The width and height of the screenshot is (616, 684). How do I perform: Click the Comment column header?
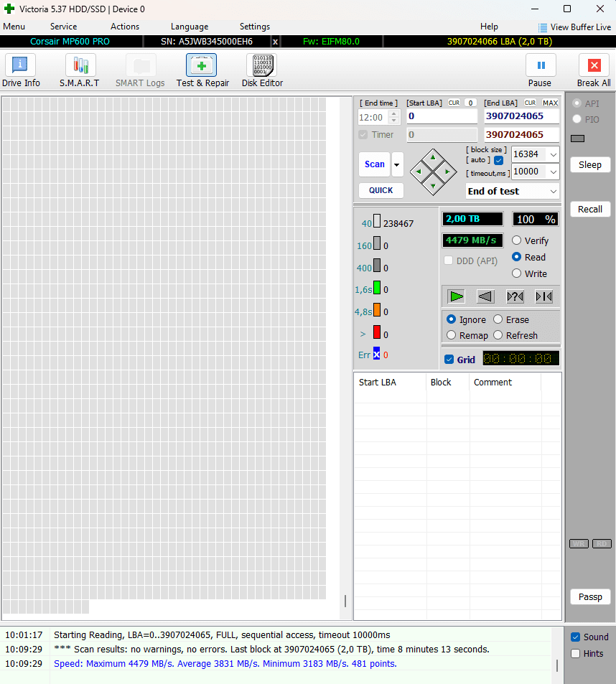tap(505, 383)
